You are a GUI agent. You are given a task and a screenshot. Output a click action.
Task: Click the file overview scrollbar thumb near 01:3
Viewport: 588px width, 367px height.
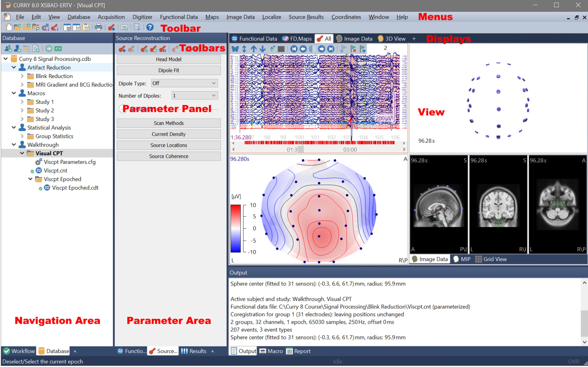301,149
